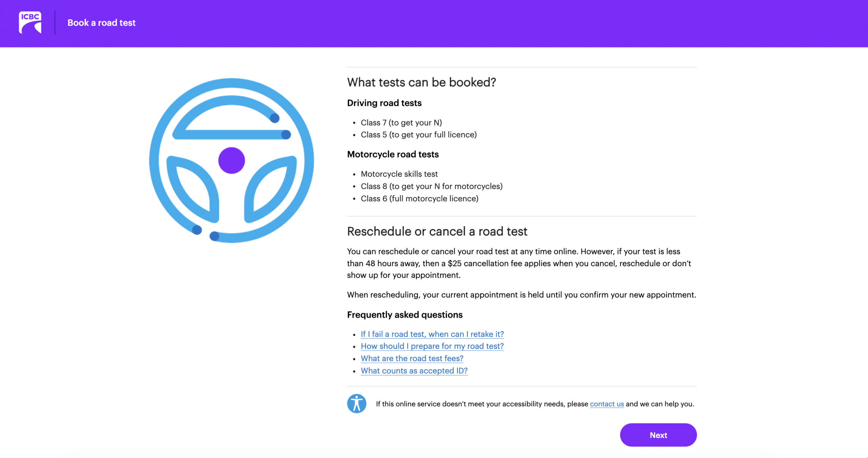Follow the "contact us" accessibility link
The image size is (868, 458).
(x=607, y=404)
